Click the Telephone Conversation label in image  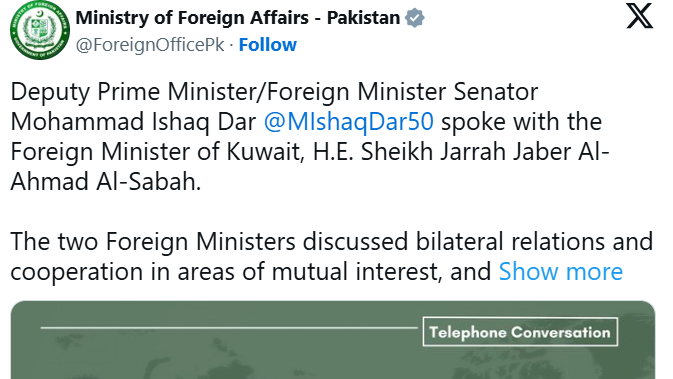(520, 332)
